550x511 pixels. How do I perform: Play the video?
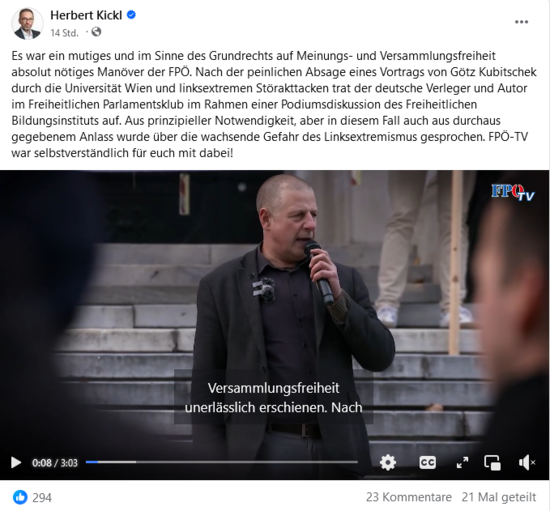tap(16, 463)
